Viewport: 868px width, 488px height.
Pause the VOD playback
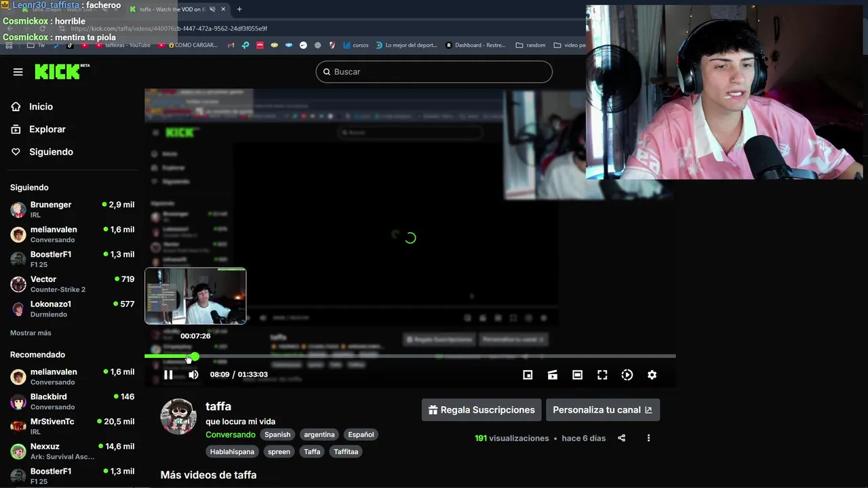coord(168,375)
